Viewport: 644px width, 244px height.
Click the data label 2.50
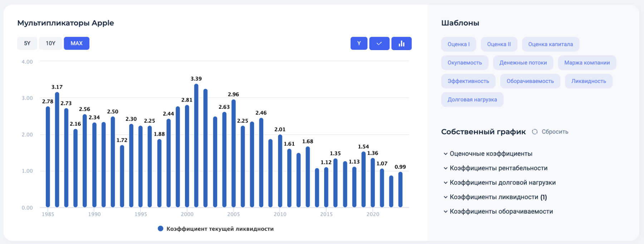click(113, 112)
